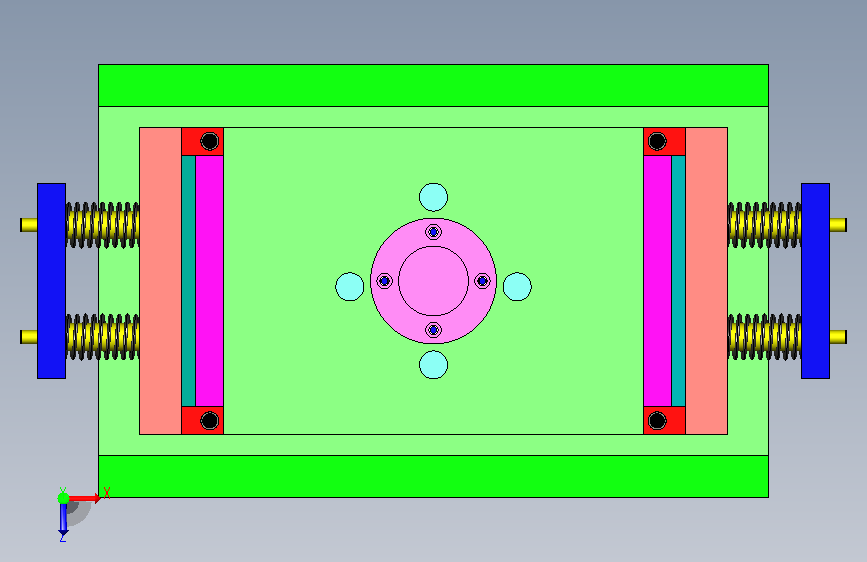Select the left salmon slider block

coord(160,281)
